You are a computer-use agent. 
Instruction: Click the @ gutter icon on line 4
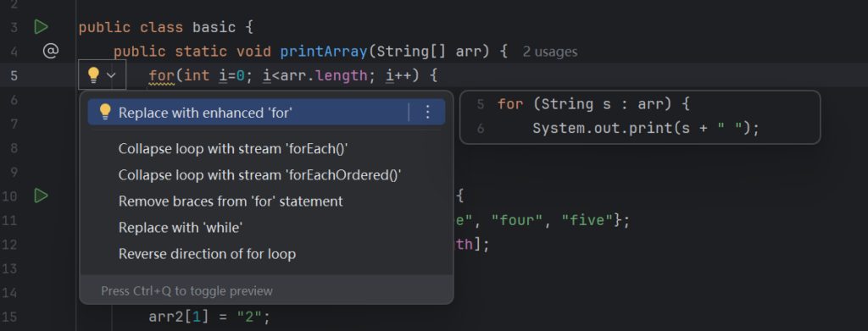[50, 52]
